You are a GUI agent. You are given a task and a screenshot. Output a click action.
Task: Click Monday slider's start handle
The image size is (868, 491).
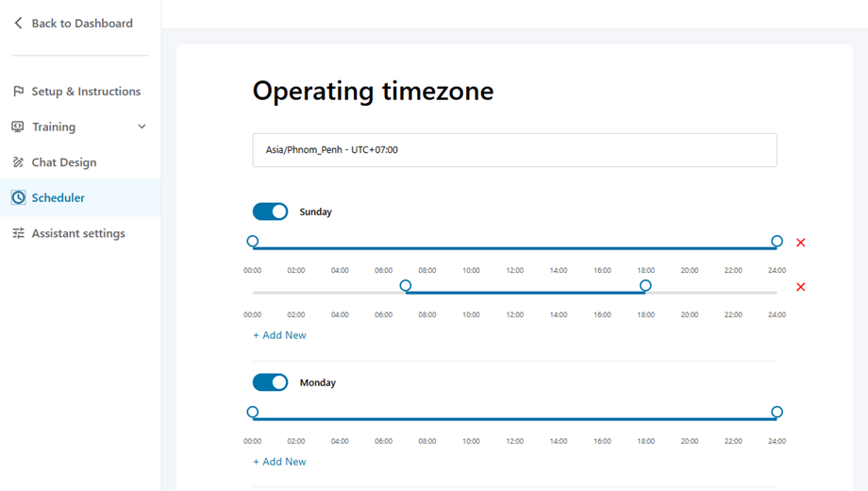[x=253, y=412]
